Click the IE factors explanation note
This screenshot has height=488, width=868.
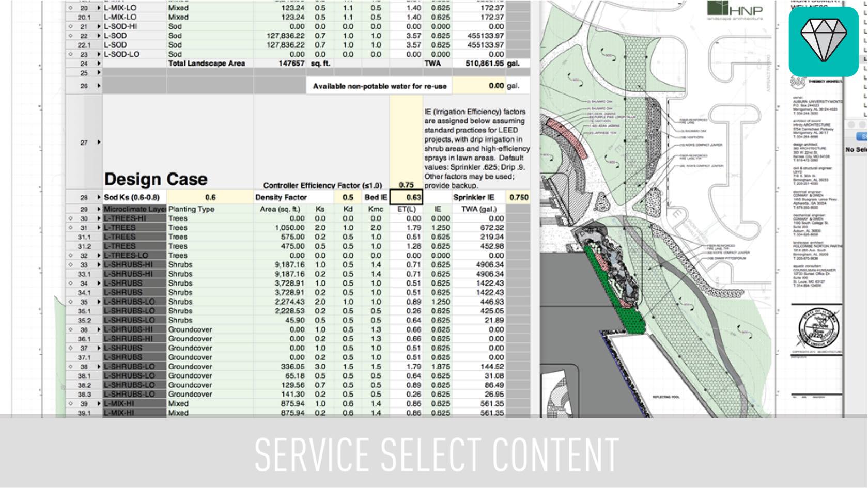coord(476,148)
